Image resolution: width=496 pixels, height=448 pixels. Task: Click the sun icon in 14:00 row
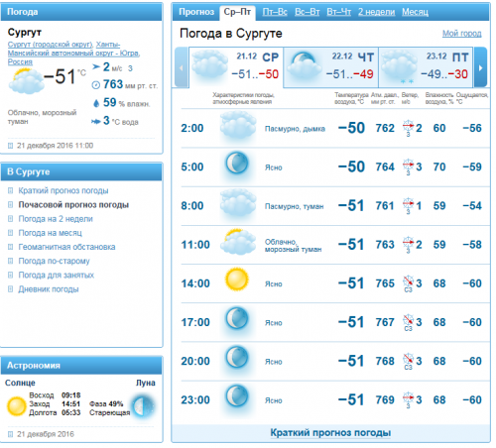[237, 280]
